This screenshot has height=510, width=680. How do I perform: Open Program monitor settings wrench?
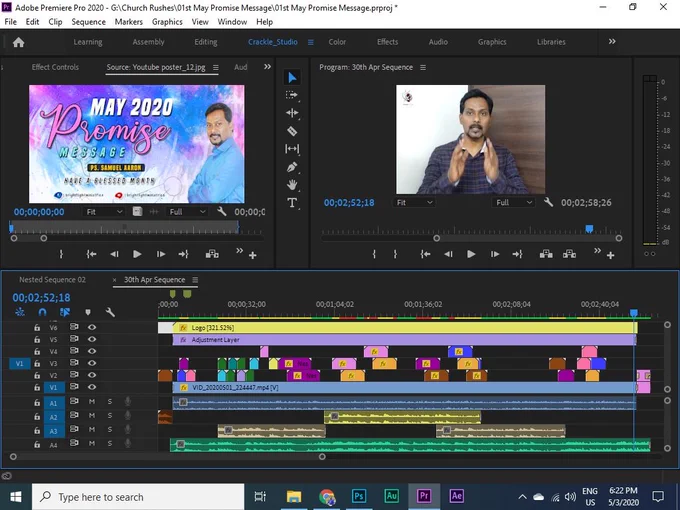click(548, 202)
